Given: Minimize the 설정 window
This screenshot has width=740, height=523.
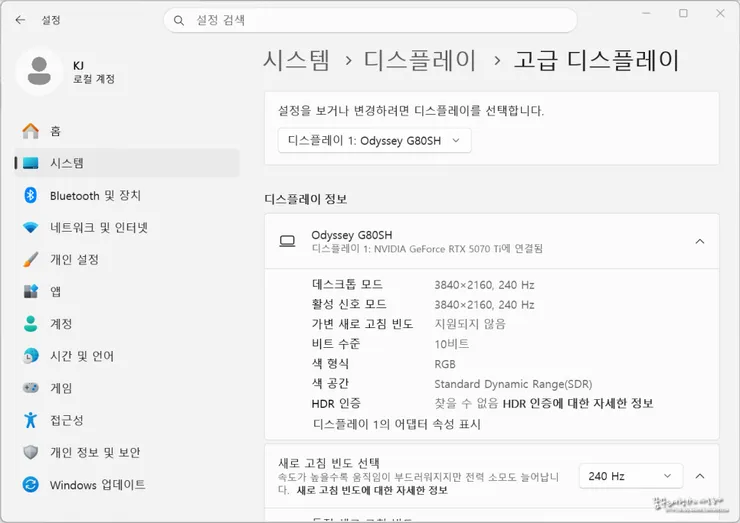Looking at the screenshot, I should tap(647, 13).
